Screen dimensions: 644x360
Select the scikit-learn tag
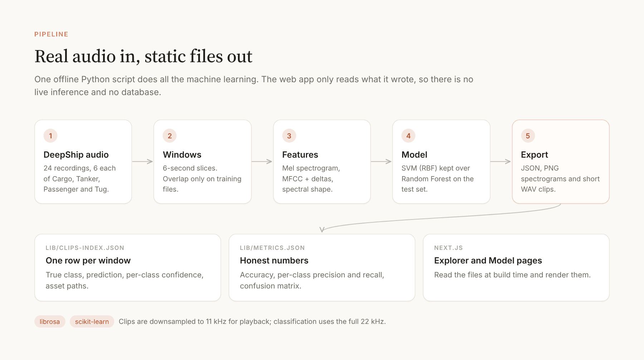92,321
